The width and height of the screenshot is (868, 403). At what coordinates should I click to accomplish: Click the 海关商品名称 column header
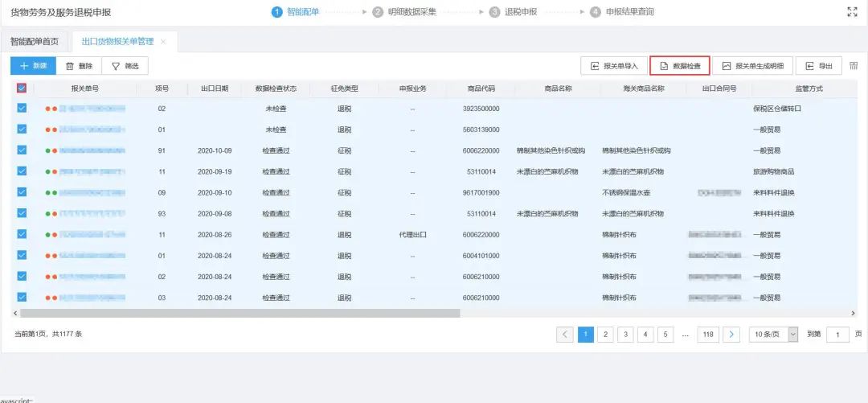643,88
